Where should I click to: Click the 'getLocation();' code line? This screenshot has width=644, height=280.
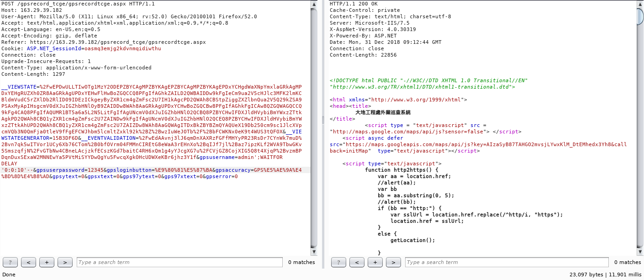coord(413,240)
